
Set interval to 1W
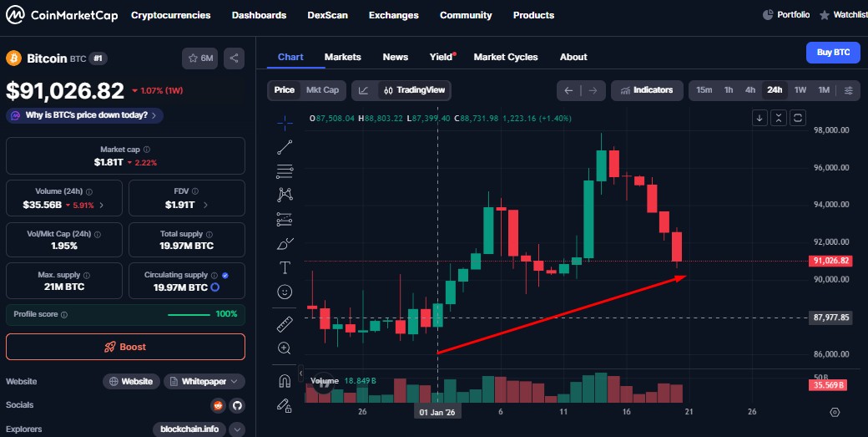800,90
